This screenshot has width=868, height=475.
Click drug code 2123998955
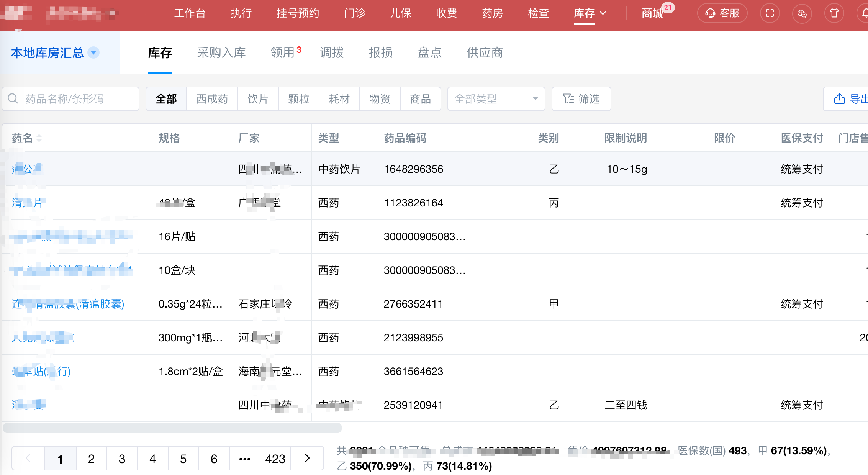pos(413,337)
